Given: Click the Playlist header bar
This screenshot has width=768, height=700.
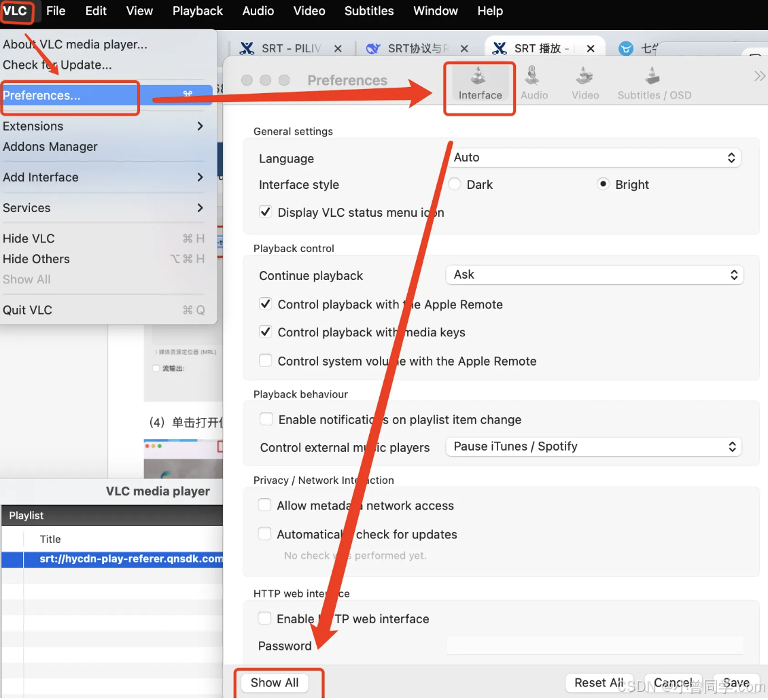Looking at the screenshot, I should (112, 515).
